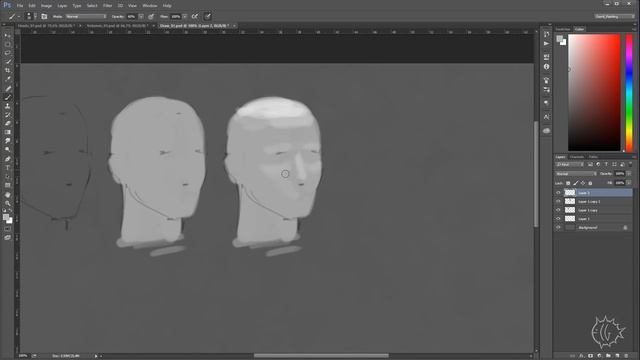Image resolution: width=640 pixels, height=360 pixels.
Task: Open the File menu
Action: tap(20, 6)
